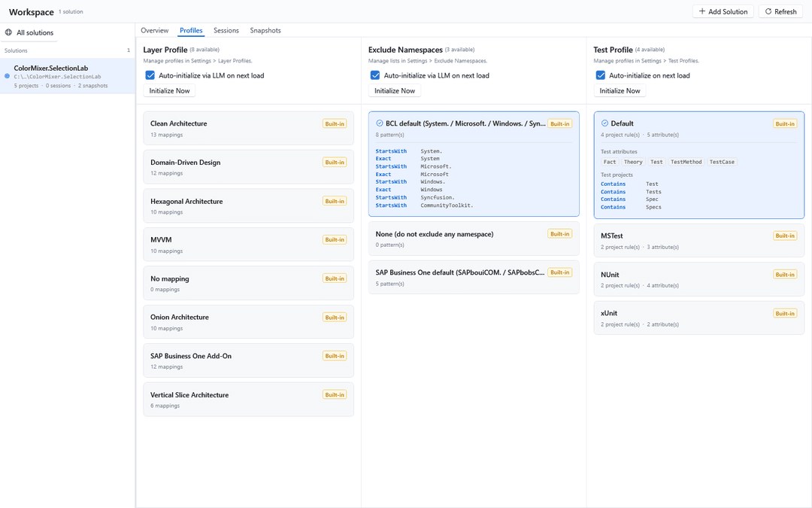Click the Built-in badge on xUnit profile
The height and width of the screenshot is (508, 812).
tap(784, 314)
